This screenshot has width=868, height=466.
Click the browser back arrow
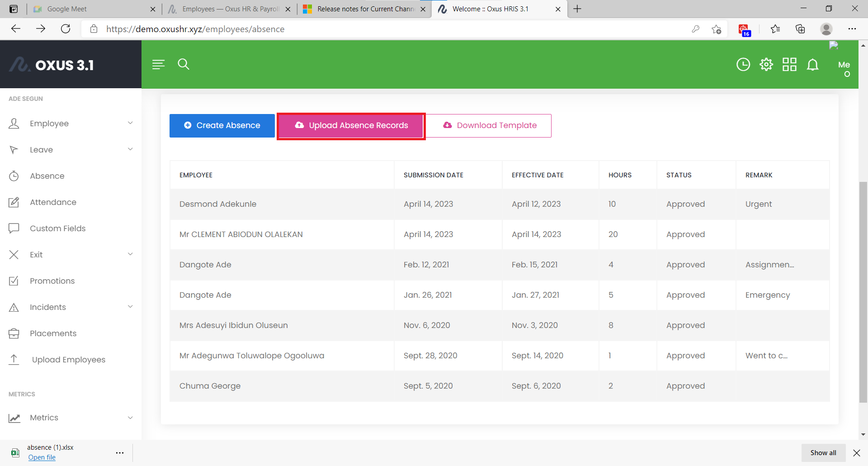tap(16, 29)
